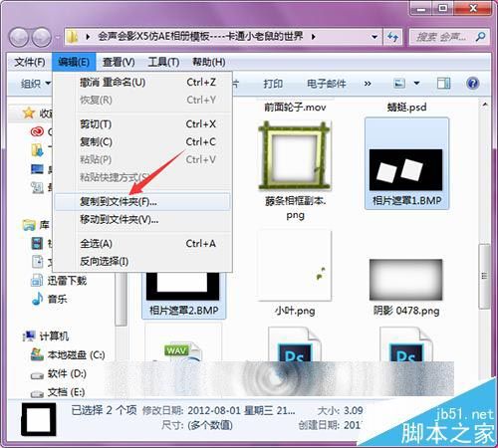The width and height of the screenshot is (498, 448).
Task: Refresh the folder via address bar refresh icon
Action: 393,37
